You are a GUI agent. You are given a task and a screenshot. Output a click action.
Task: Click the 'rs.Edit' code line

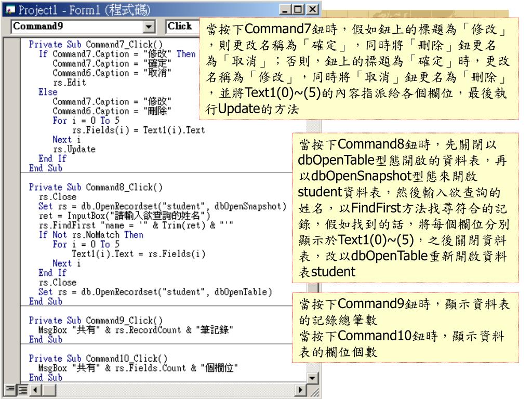70,83
